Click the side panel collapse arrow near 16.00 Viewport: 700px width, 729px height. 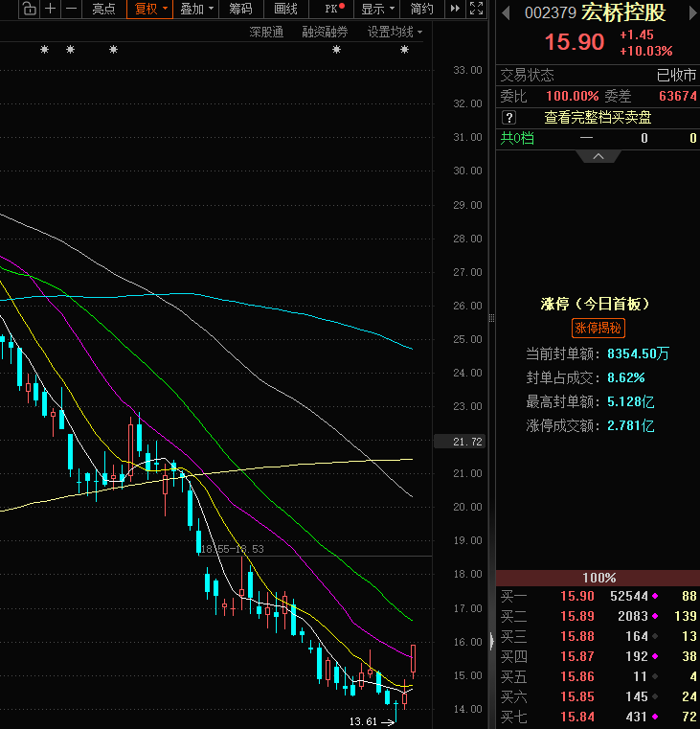(492, 642)
